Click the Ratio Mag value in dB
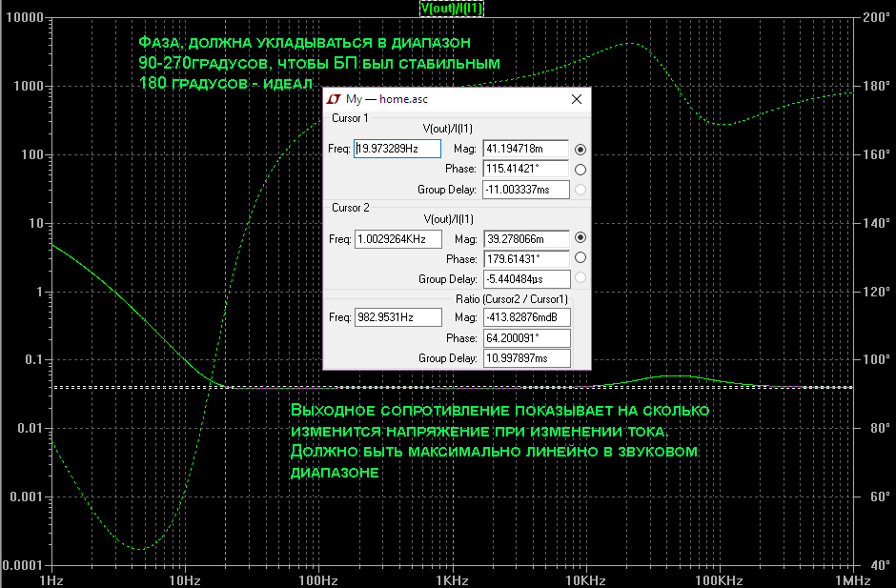The width and height of the screenshot is (896, 588). coord(525,317)
